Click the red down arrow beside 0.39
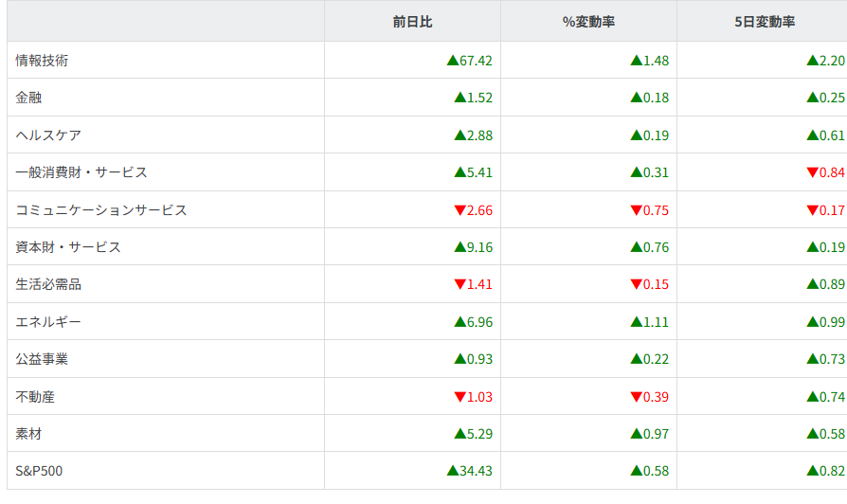The height and width of the screenshot is (504, 847). tap(636, 397)
